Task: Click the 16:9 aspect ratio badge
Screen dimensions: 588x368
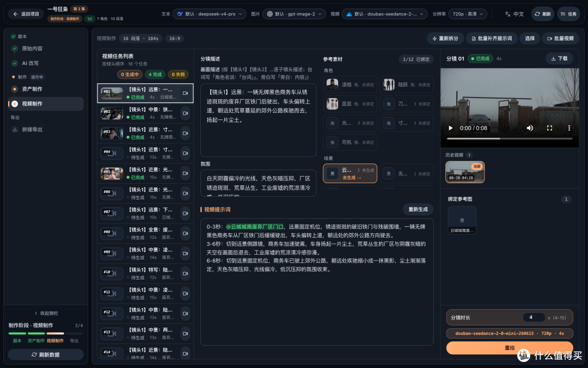Action: coord(174,38)
